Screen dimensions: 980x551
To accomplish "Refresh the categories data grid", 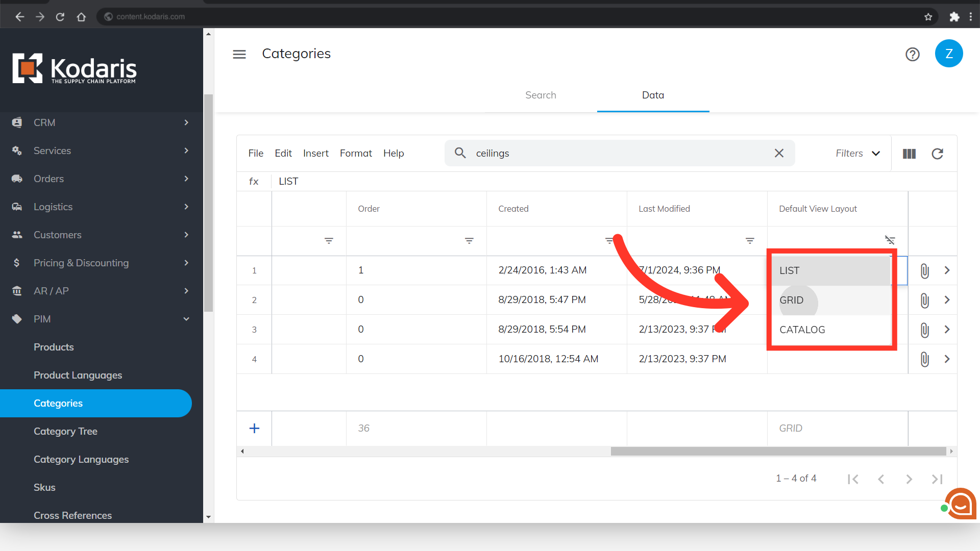I will coord(937,154).
